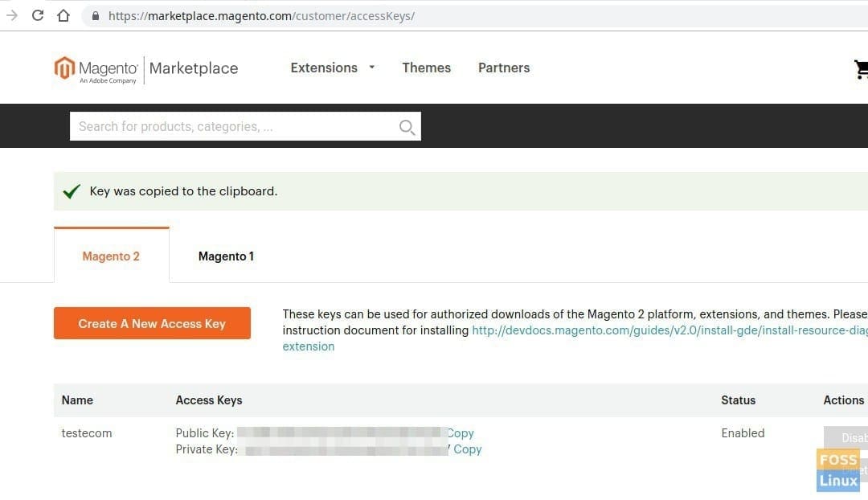
Task: Click the browser forward arrow
Action: coord(11,15)
